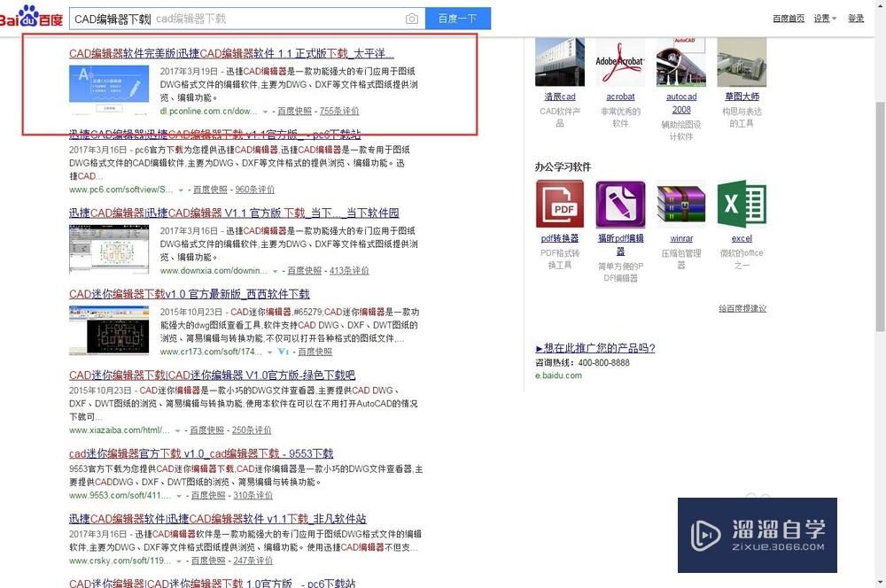Open the AutoCAD 2008 icon
This screenshot has width=886, height=588.
tap(680, 60)
